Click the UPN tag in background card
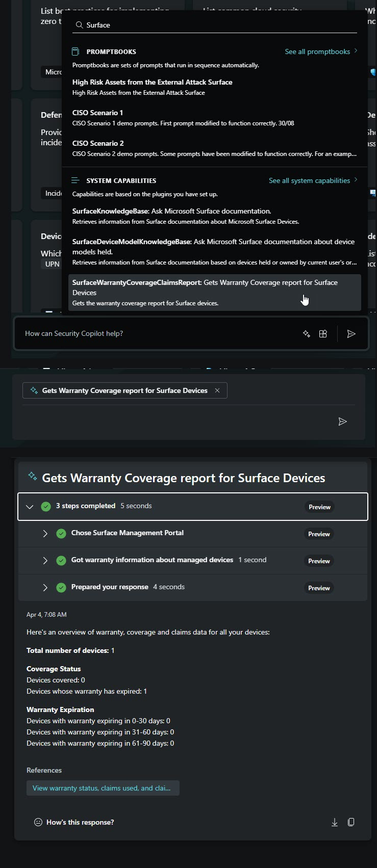The width and height of the screenshot is (377, 868). coord(52,264)
